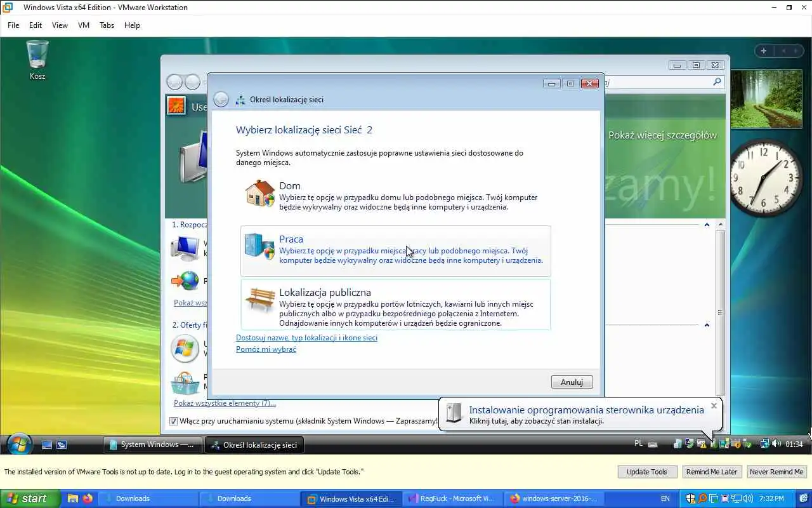Click the driver installation balloon device icon
Image resolution: width=812 pixels, height=508 pixels.
coord(454,413)
